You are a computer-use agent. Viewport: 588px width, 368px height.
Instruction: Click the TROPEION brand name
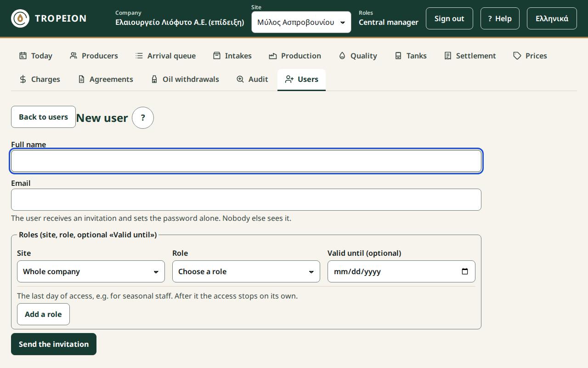[x=61, y=18]
